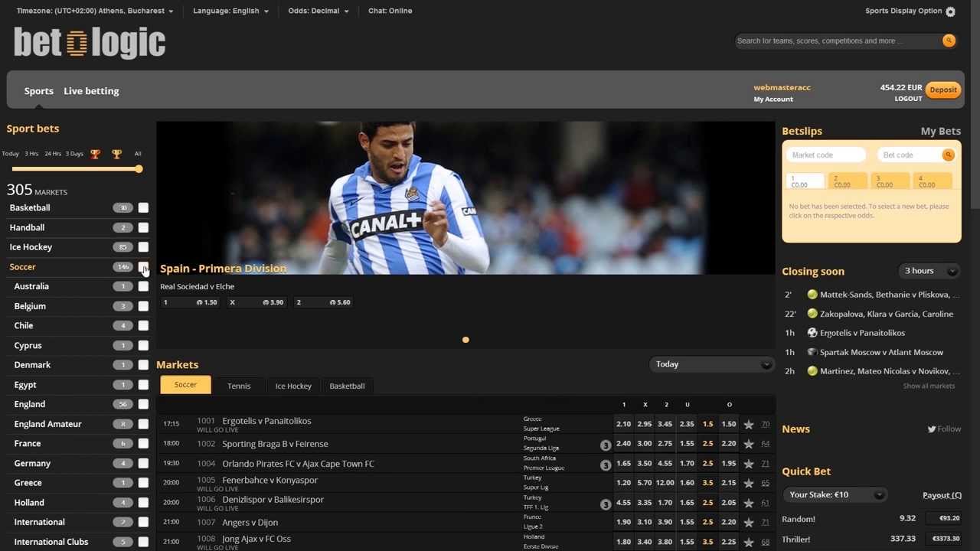Tick the Belgium checkbox
980x551 pixels.
coord(143,306)
